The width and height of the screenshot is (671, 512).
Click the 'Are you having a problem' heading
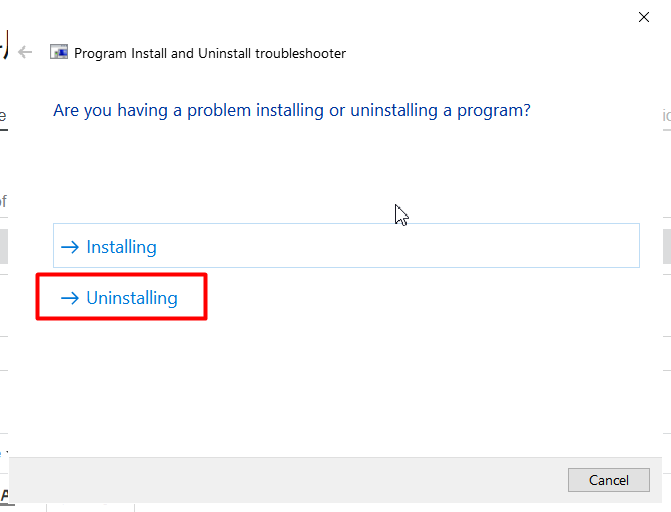click(291, 110)
